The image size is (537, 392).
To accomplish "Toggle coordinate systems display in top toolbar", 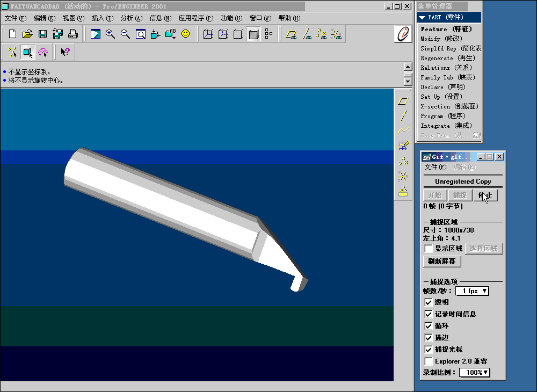I will coord(336,34).
